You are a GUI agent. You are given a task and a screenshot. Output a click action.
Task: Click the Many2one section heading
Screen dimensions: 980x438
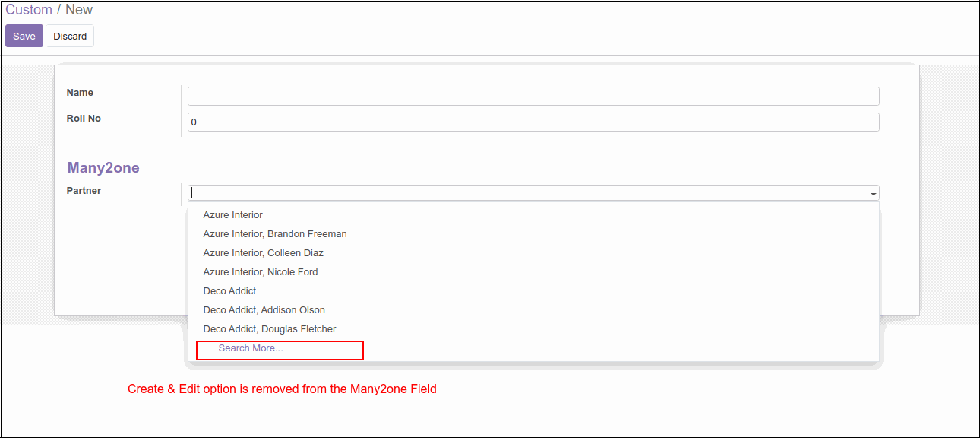point(103,168)
